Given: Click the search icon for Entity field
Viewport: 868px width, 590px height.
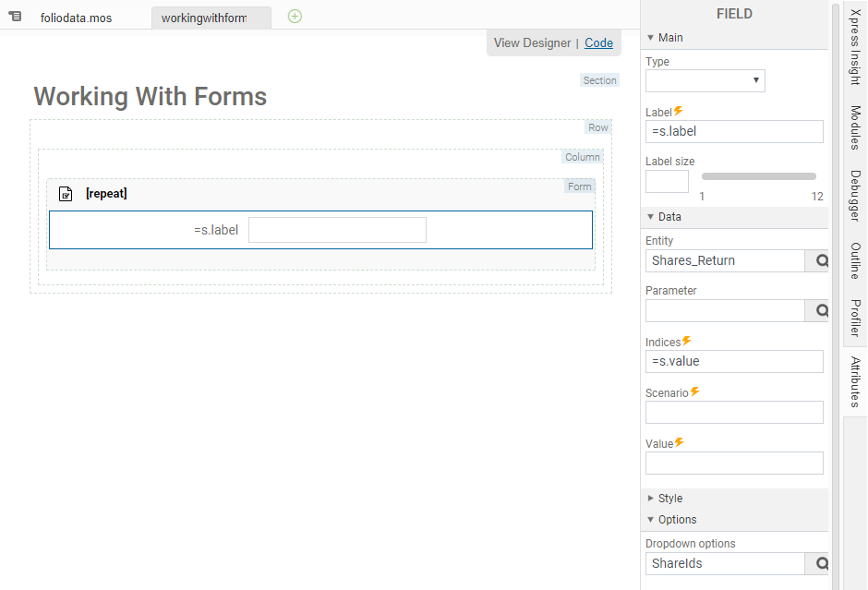Looking at the screenshot, I should [x=818, y=261].
